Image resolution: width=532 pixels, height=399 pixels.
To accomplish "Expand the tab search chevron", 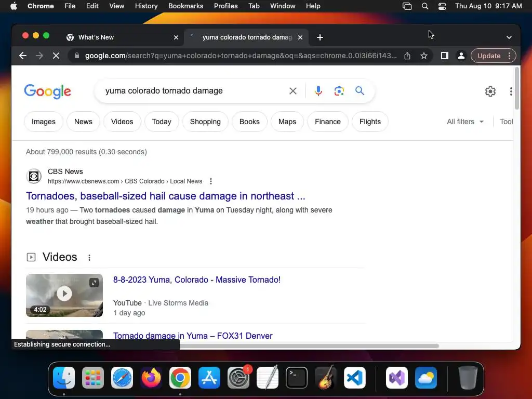I will (x=509, y=37).
